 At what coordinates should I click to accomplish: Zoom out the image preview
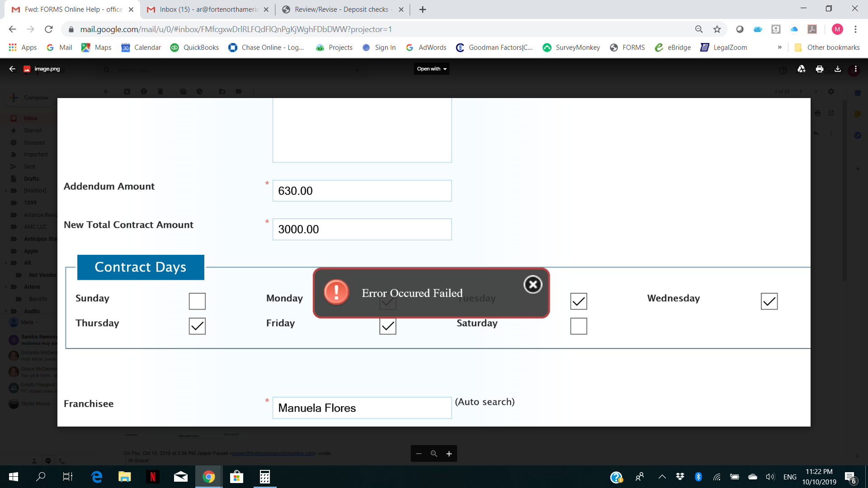[x=419, y=454]
